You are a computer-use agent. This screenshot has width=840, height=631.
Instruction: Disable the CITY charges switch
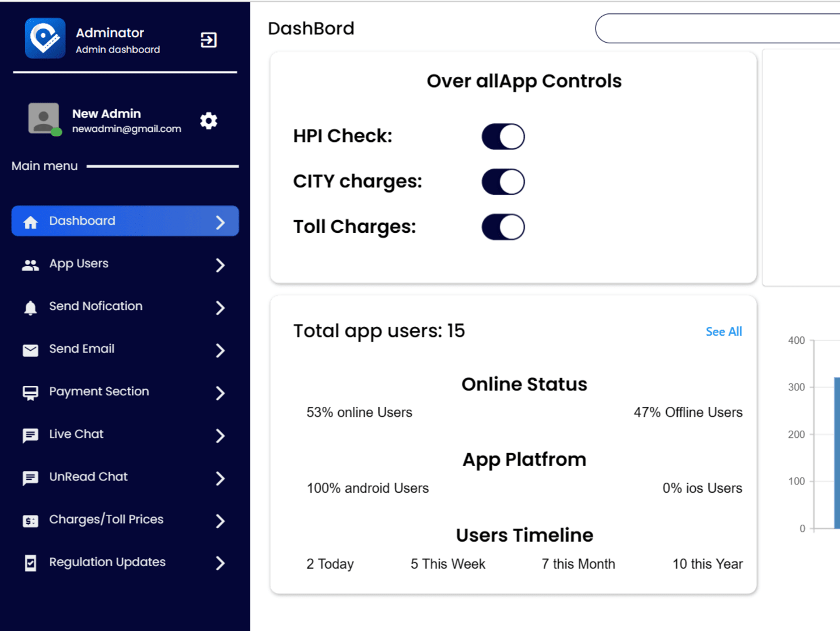click(503, 182)
